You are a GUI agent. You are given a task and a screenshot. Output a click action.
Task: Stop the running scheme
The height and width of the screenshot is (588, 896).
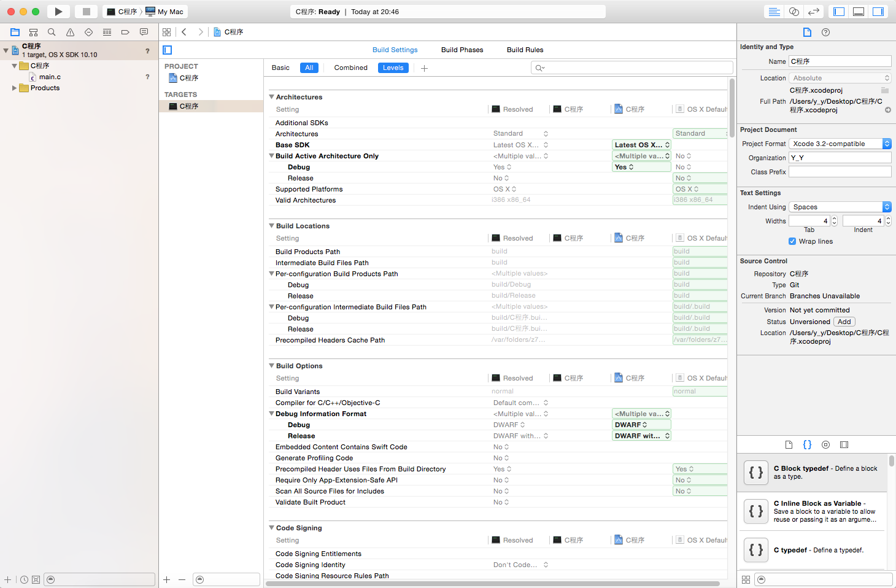pos(87,12)
